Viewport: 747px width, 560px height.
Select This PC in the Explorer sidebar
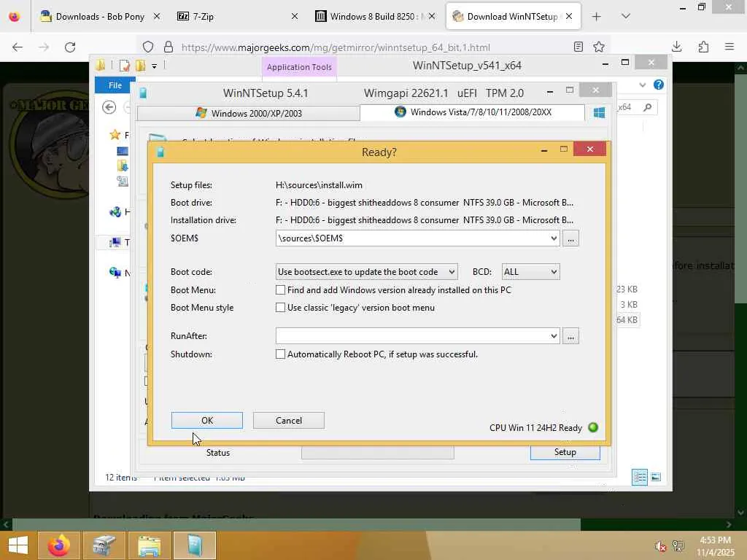pyautogui.click(x=115, y=243)
